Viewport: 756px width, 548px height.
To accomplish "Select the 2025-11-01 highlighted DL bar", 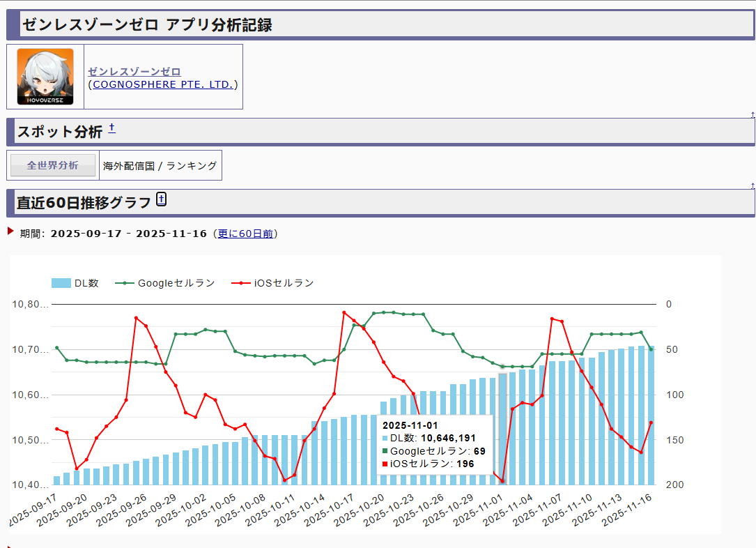I will tap(502, 429).
